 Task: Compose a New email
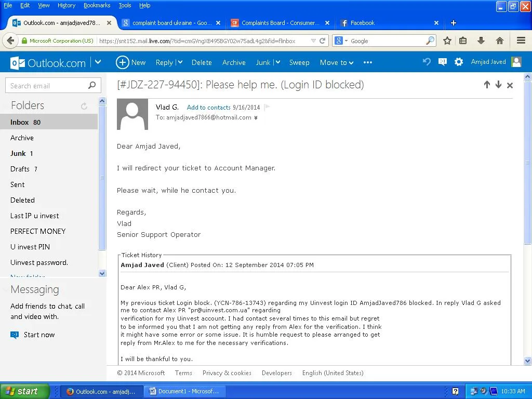(130, 62)
